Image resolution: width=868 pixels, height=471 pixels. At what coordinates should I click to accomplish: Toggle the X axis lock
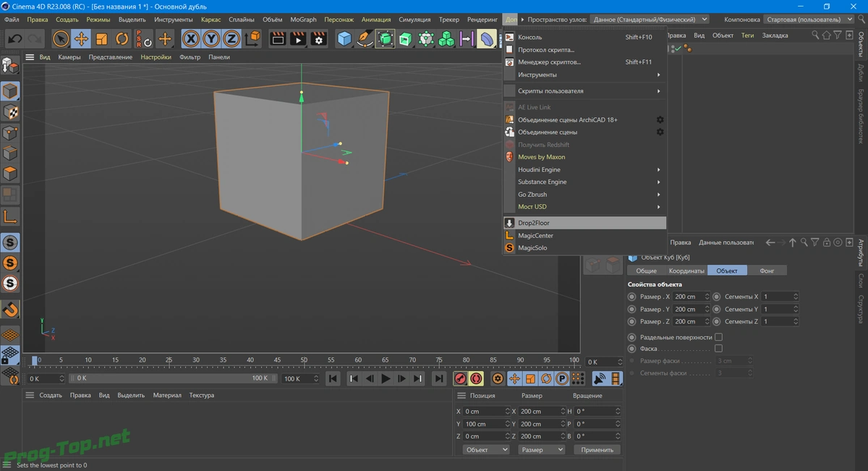click(x=191, y=38)
